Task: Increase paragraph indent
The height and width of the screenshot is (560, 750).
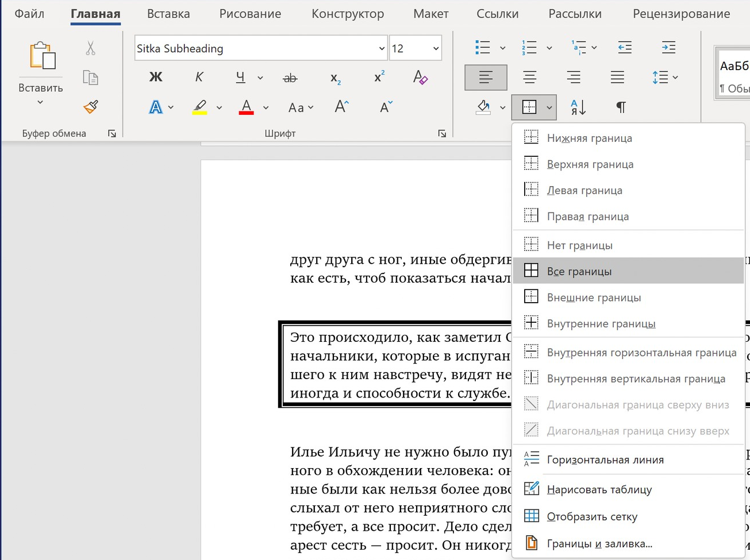Action: point(668,48)
